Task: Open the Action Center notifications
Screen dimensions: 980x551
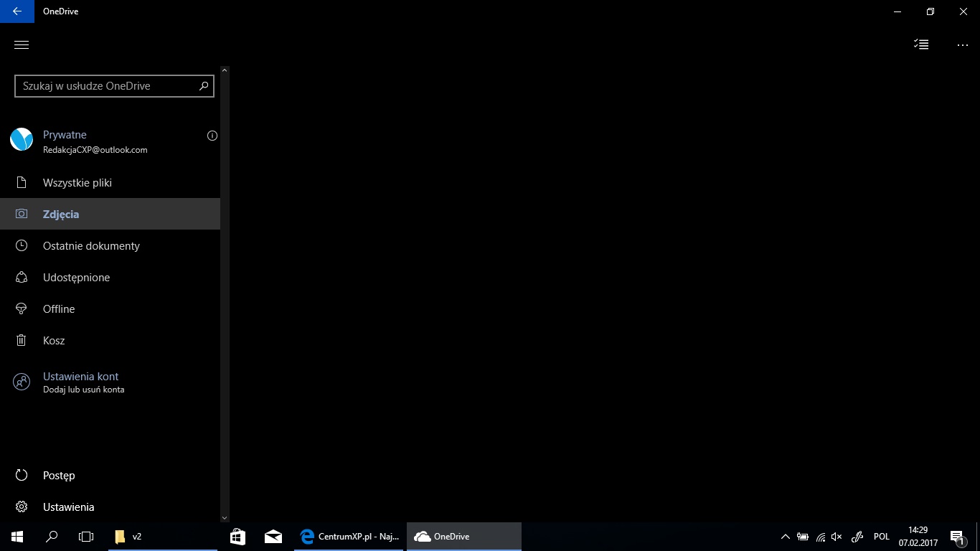Action: click(x=957, y=537)
